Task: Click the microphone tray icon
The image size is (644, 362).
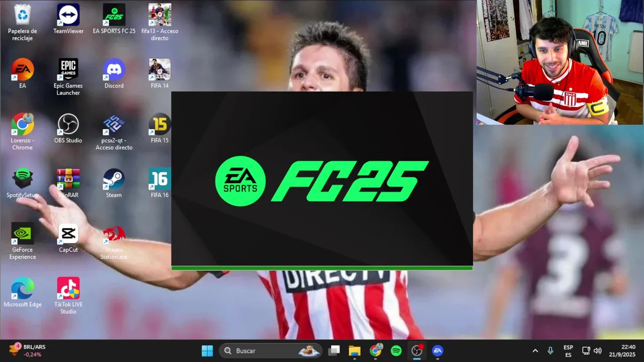Action: pyautogui.click(x=550, y=351)
